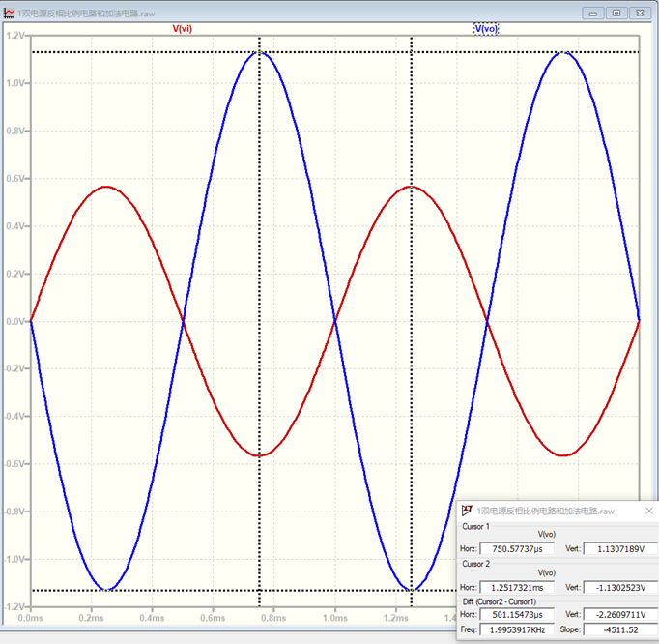Click the 0.8ms horizontal axis label
The width and height of the screenshot is (659, 644).
click(x=273, y=618)
